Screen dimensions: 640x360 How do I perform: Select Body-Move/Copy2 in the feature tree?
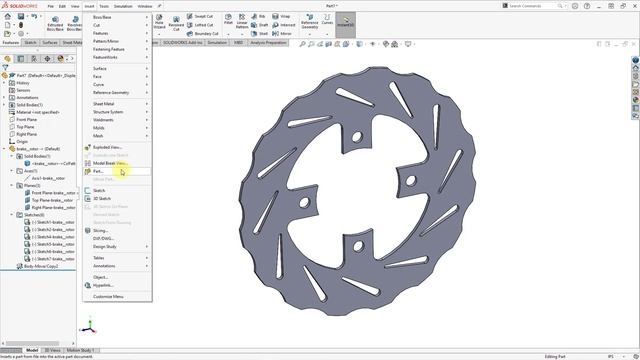coord(38,266)
